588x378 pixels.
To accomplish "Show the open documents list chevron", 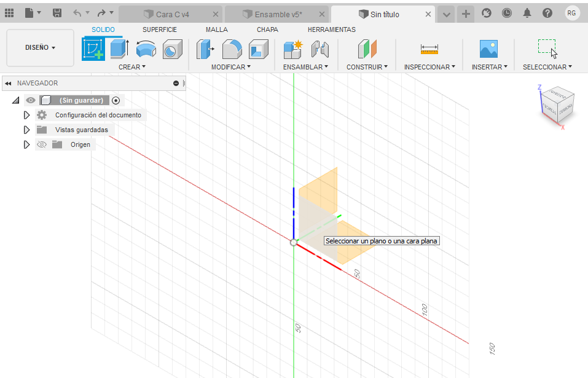I will tap(446, 14).
